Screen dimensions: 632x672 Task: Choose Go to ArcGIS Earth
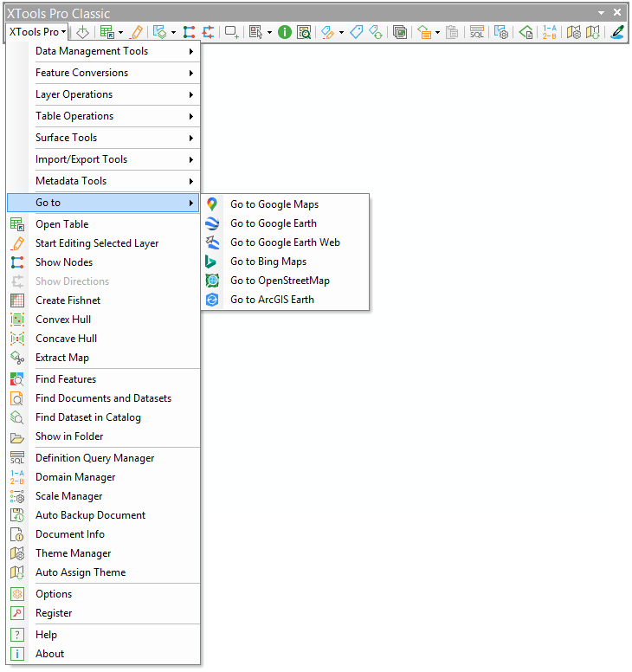[285, 300]
